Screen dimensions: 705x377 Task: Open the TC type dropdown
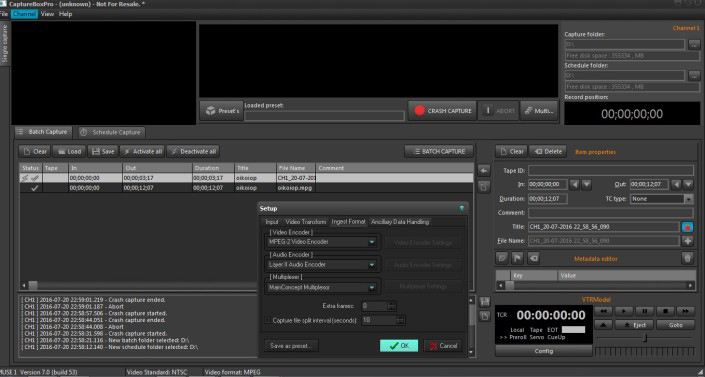[688, 199]
